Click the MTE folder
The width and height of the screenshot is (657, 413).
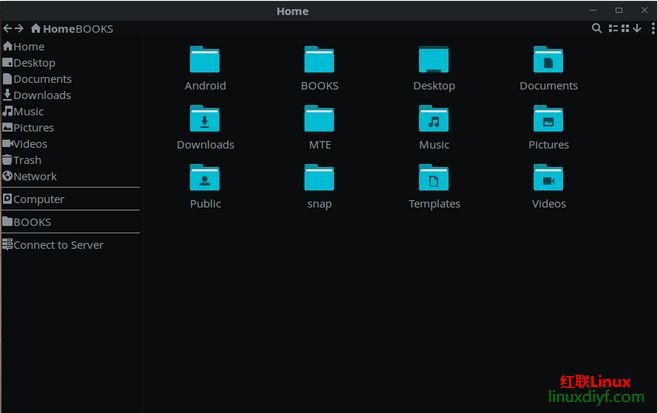pyautogui.click(x=319, y=121)
